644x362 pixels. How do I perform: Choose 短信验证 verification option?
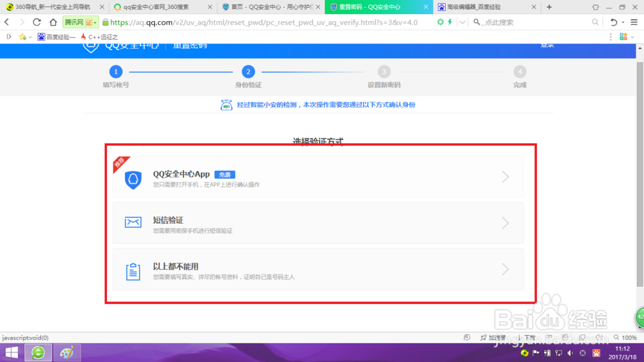318,223
